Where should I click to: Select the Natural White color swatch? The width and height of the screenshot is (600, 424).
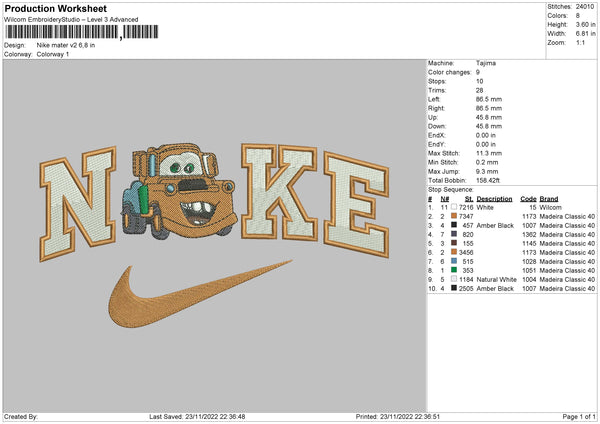tap(455, 279)
